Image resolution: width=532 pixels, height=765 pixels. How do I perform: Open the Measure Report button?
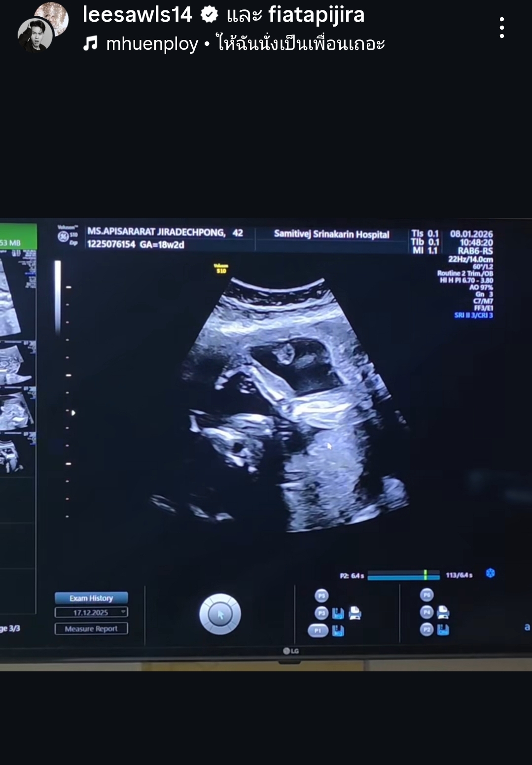[x=91, y=628]
